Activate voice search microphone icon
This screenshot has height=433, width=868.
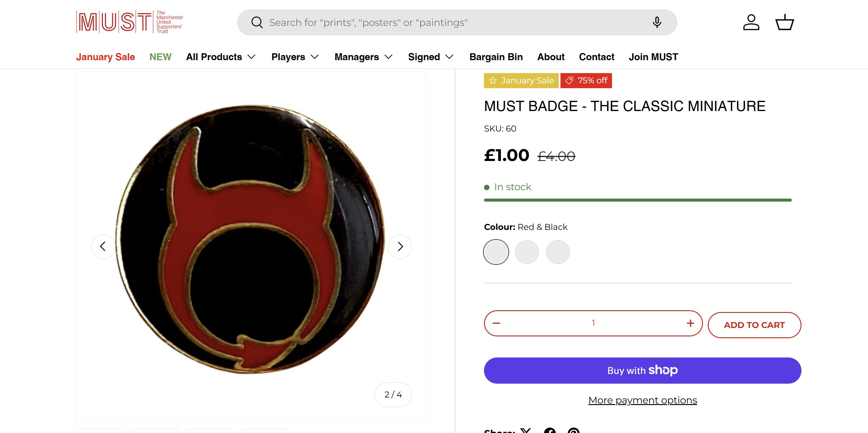[657, 23]
